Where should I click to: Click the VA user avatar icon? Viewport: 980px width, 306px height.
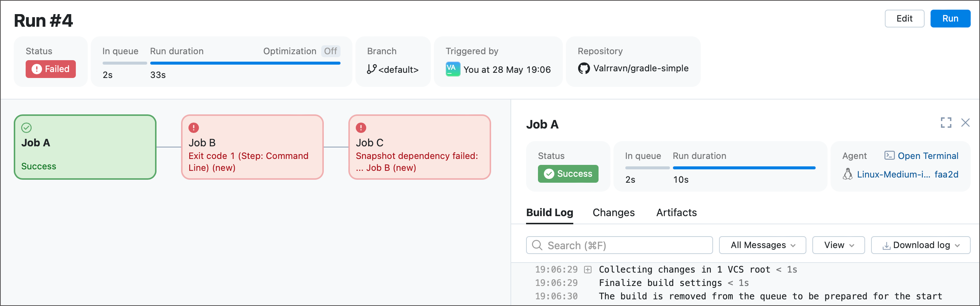(x=453, y=69)
